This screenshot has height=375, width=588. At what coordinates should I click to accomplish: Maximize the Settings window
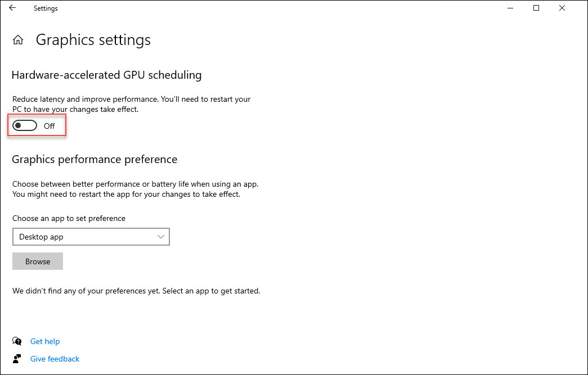536,8
